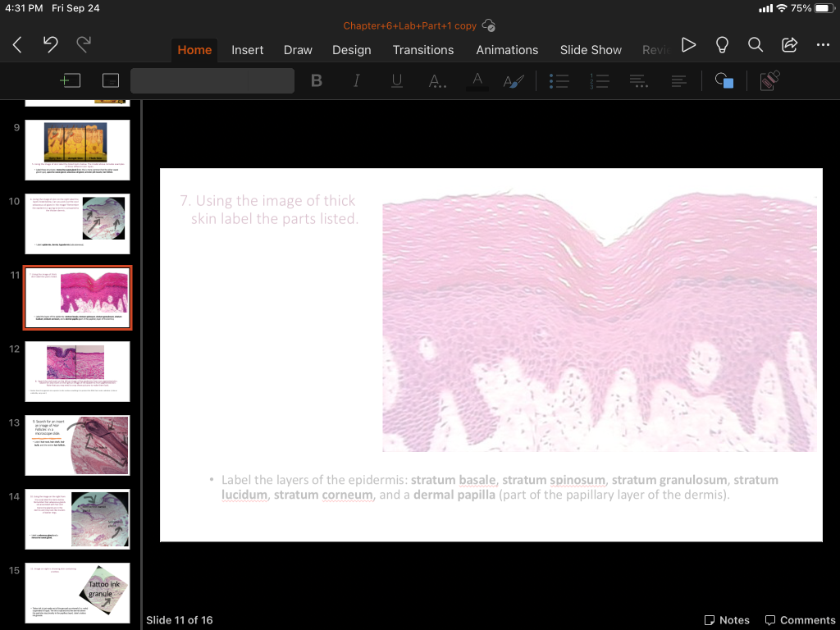Open the more options ellipsis menu
Viewport: 840px width, 630px height.
pos(823,45)
